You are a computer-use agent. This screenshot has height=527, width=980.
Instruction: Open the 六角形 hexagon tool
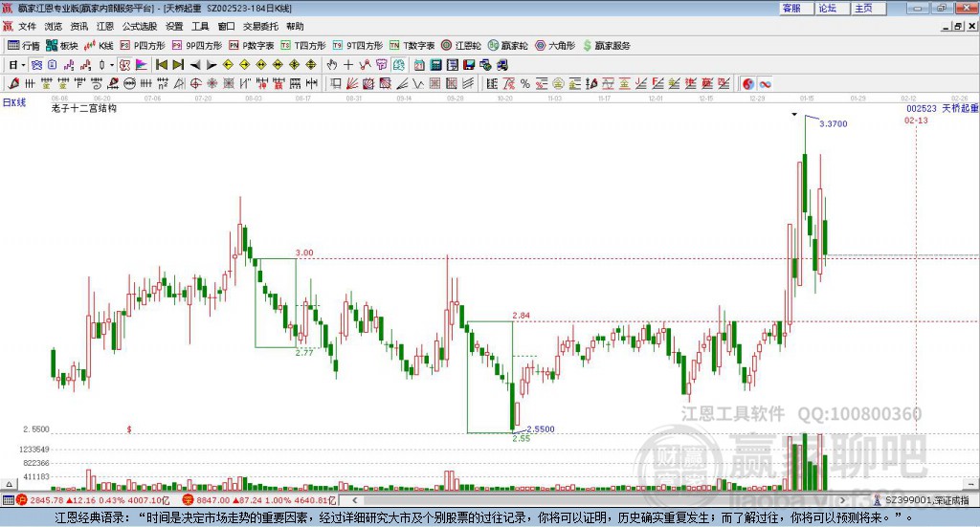point(555,46)
